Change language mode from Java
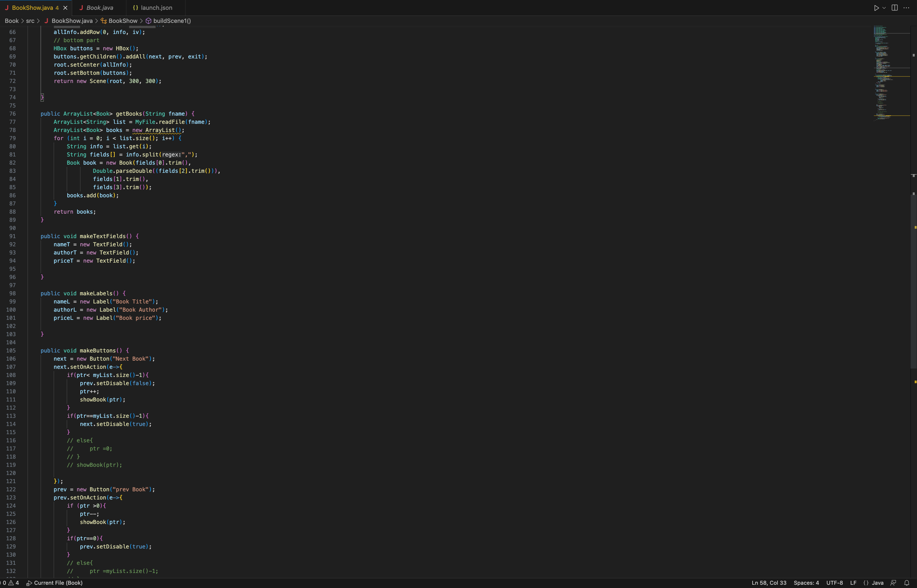The height and width of the screenshot is (588, 917). tap(877, 583)
